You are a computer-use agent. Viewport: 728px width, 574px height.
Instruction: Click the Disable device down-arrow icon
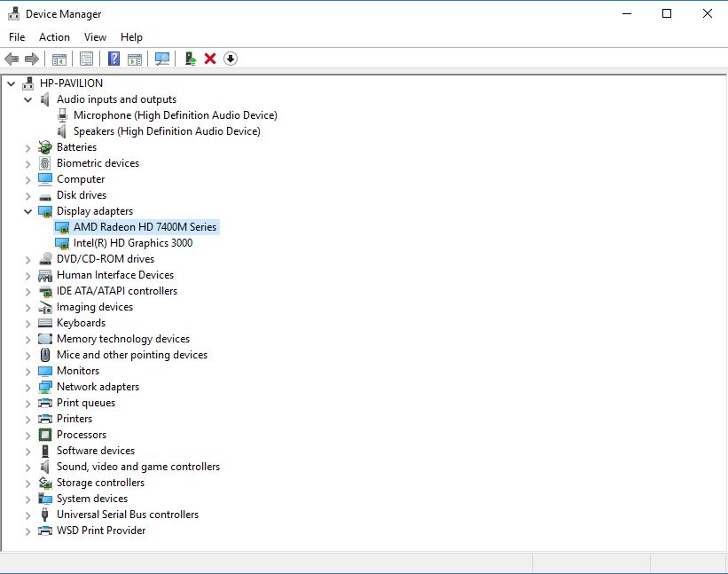tap(231, 59)
